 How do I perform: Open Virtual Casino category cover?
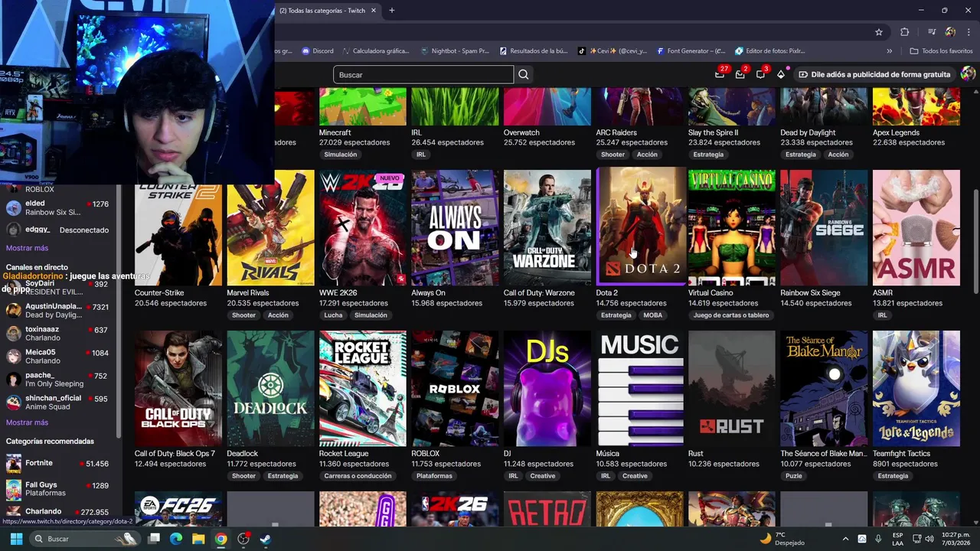coord(732,227)
